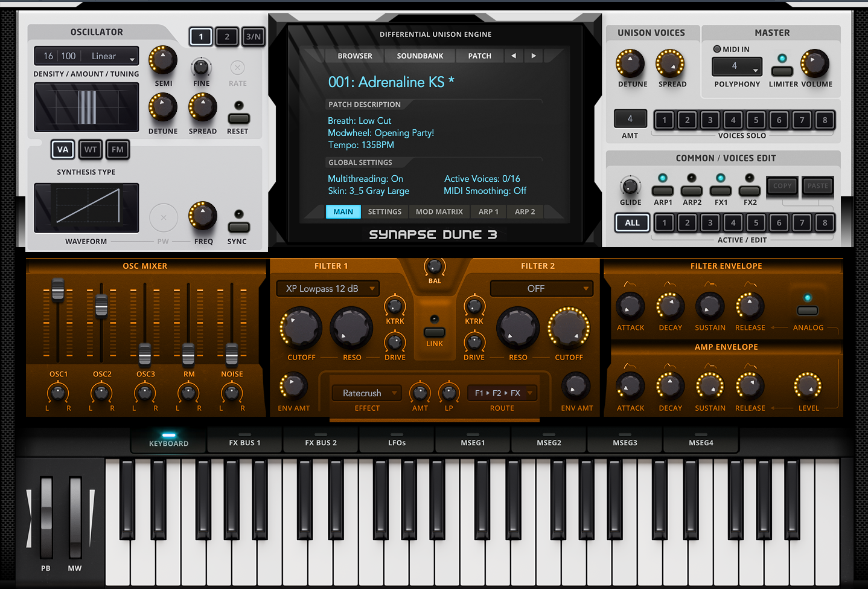Click the oscillator DETUNE knob
Screen dimensions: 868x589
pos(163,108)
